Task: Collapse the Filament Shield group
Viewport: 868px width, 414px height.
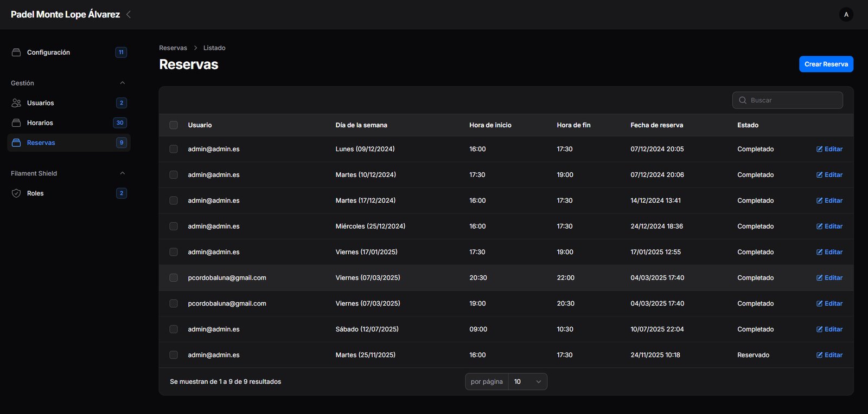Action: click(x=122, y=173)
